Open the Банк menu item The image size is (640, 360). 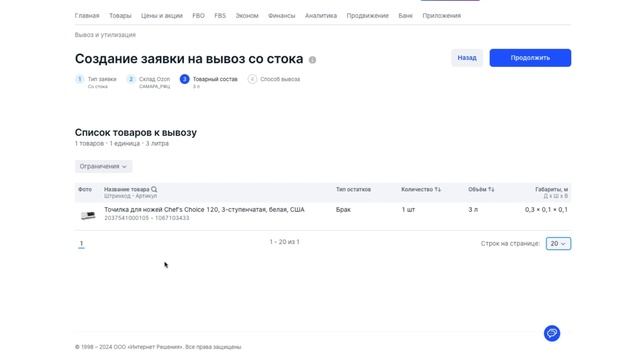click(x=405, y=16)
